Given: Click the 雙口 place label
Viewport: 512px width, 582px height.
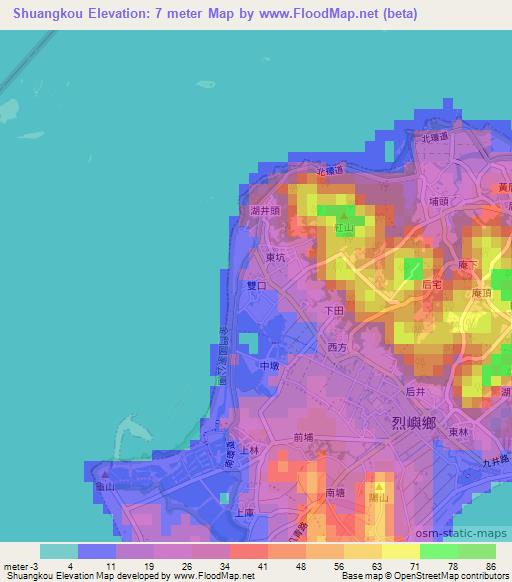Looking at the screenshot, I should click(257, 285).
